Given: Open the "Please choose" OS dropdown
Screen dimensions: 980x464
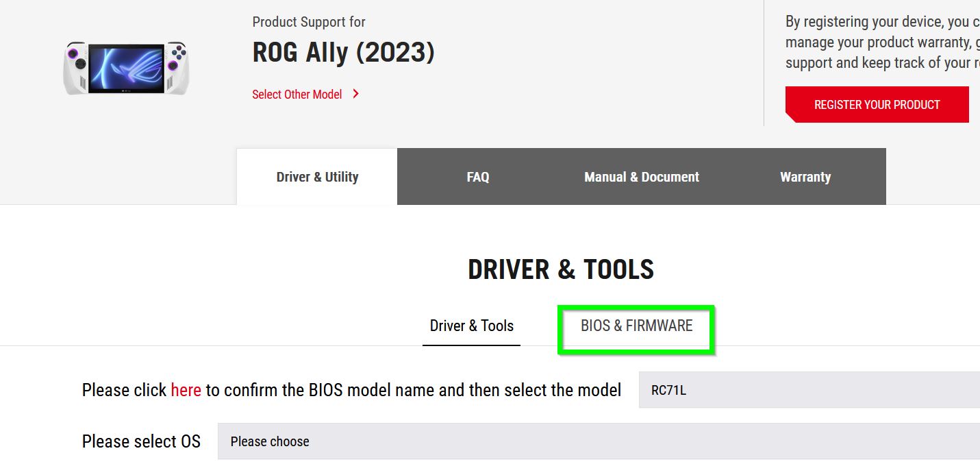Looking at the screenshot, I should pos(599,441).
